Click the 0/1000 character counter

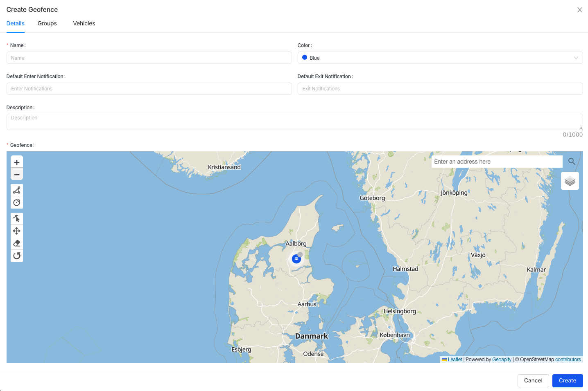tap(572, 135)
